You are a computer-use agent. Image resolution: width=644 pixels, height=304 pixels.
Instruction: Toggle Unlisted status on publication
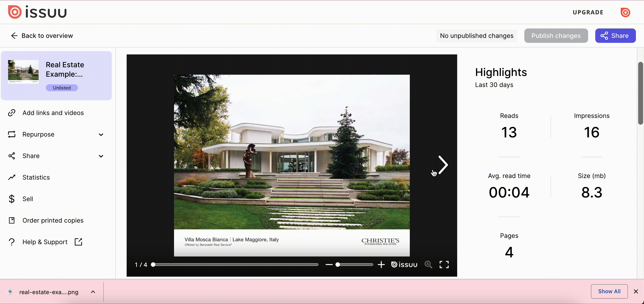click(x=61, y=87)
